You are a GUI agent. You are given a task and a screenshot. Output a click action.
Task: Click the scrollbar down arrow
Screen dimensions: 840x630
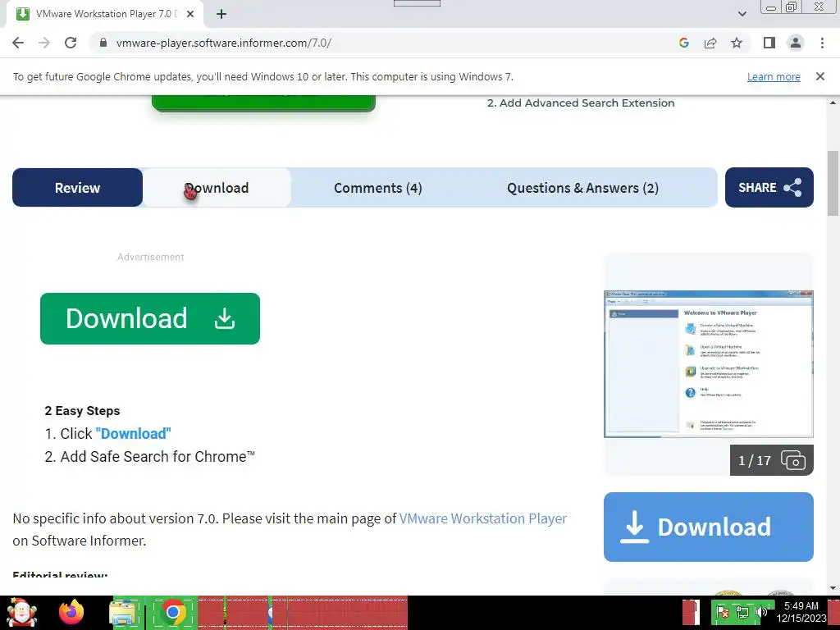click(x=833, y=588)
